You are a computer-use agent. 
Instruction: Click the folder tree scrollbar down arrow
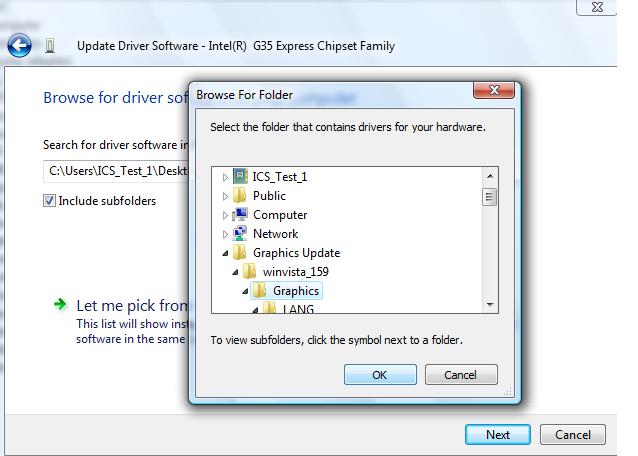(x=490, y=304)
